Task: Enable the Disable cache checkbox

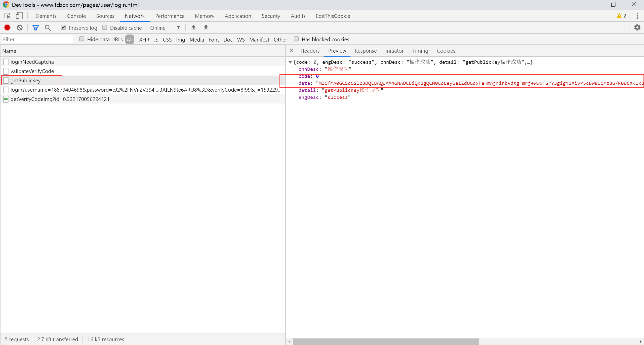Action: tap(105, 27)
